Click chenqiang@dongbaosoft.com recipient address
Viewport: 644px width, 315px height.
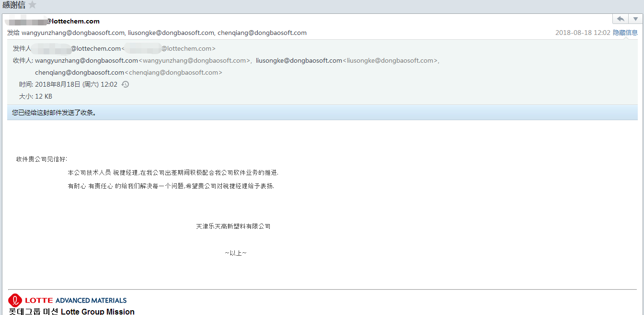point(263,33)
